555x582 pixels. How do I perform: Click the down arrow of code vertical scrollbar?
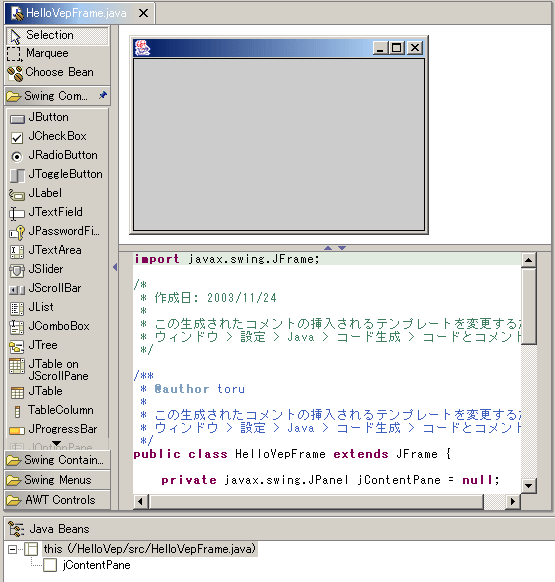pyautogui.click(x=529, y=485)
